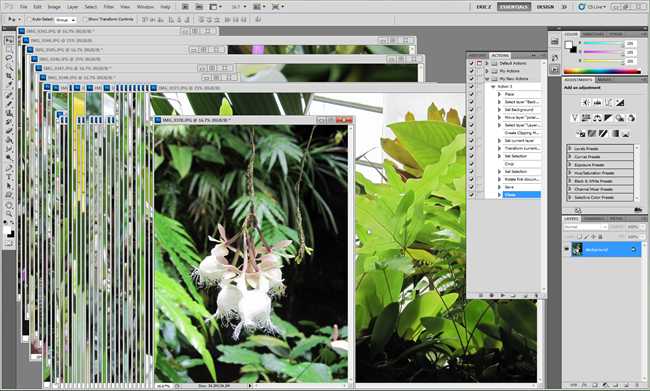Select the Crop tool in the toolbox
This screenshot has width=650, height=391.
coord(9,76)
